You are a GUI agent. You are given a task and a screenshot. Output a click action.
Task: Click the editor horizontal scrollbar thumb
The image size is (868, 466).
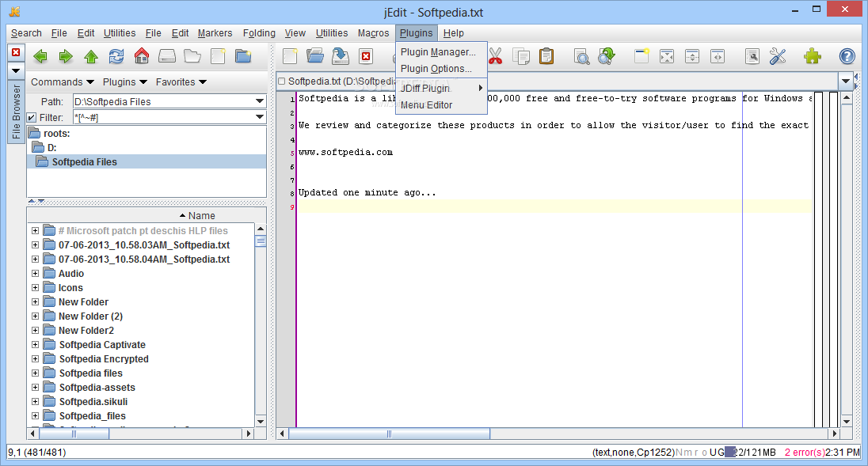click(x=389, y=434)
